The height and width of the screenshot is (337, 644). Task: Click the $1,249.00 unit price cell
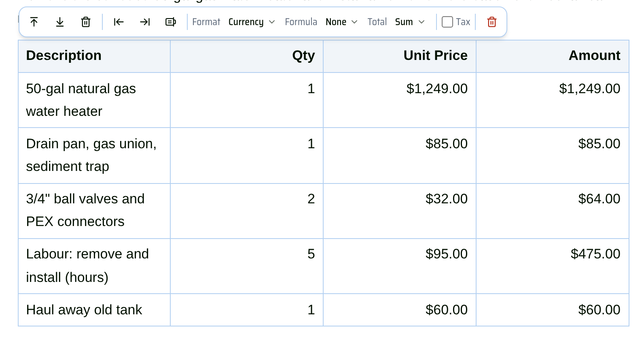(400, 100)
